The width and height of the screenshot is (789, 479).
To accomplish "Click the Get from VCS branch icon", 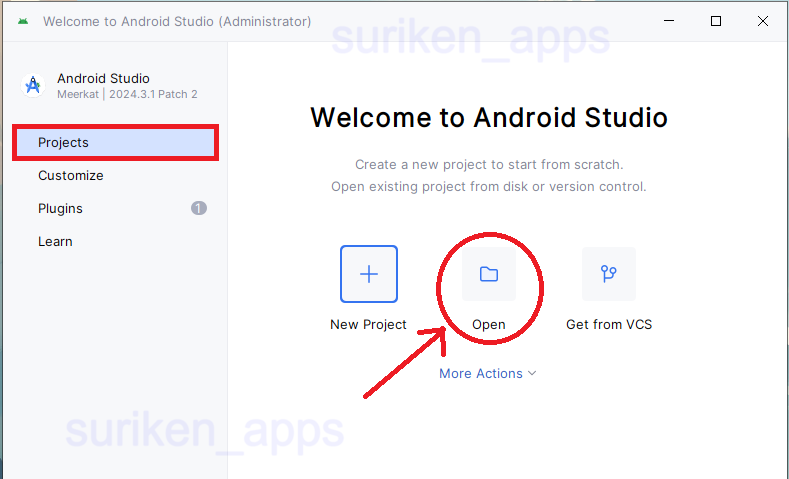I will point(608,274).
